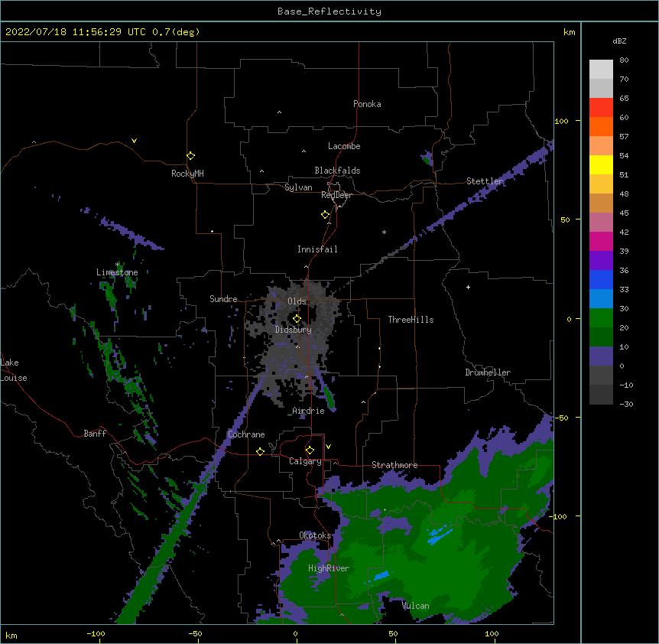Click the 80 value in the dBZ legend
This screenshot has width=659, height=644.
(x=624, y=60)
